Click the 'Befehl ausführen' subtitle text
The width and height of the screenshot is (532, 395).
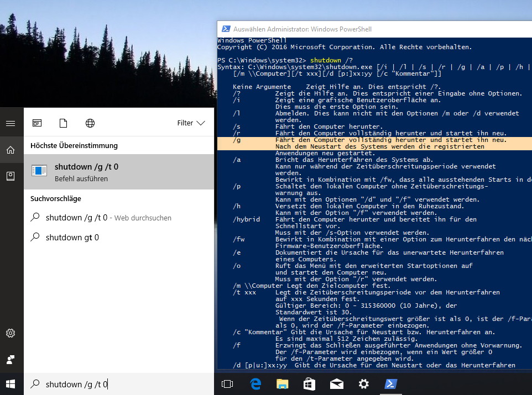click(x=81, y=178)
